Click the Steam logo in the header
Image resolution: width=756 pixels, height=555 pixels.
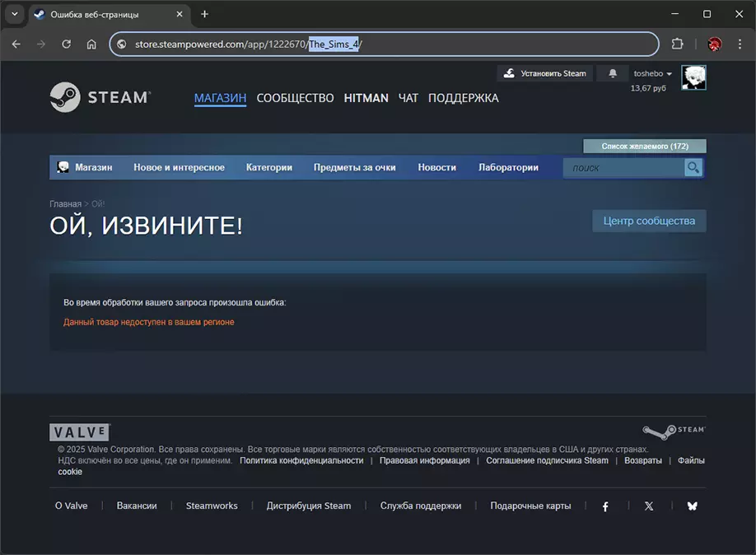click(100, 97)
